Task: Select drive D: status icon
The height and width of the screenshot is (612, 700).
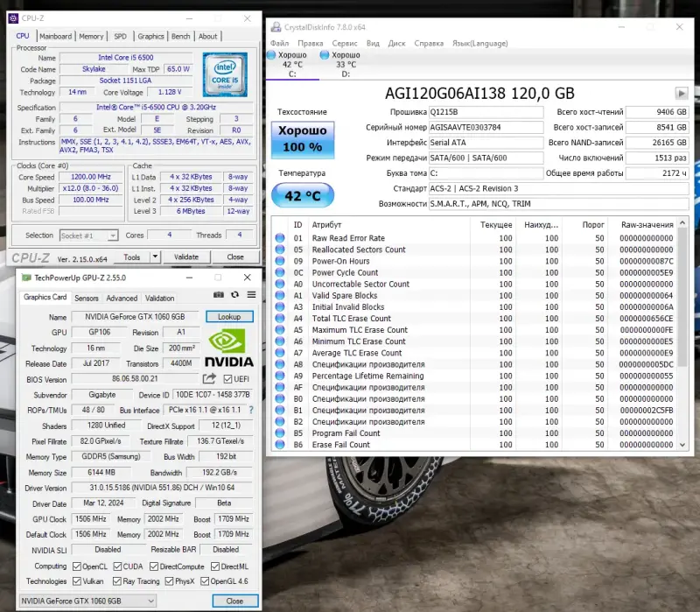Action: [325, 55]
